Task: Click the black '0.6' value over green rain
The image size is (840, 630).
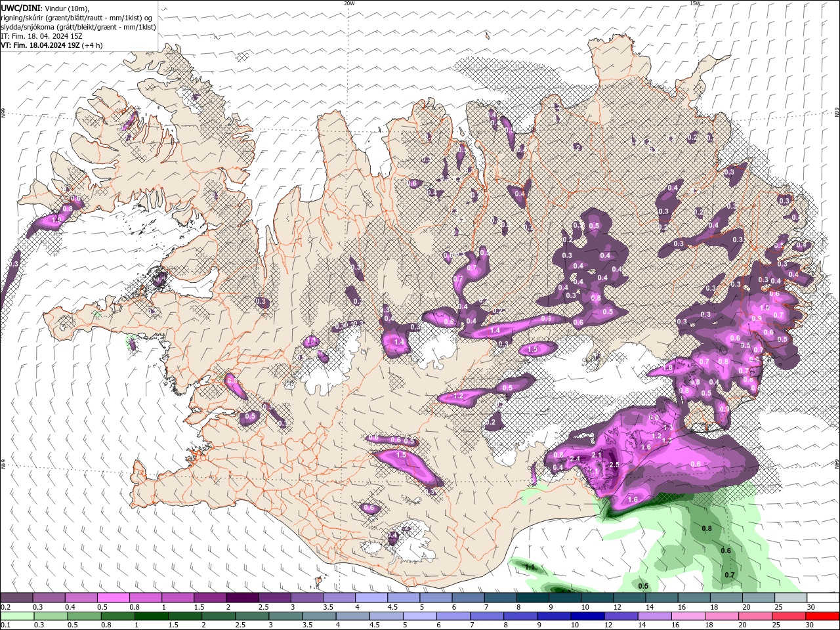Action: pos(726,551)
